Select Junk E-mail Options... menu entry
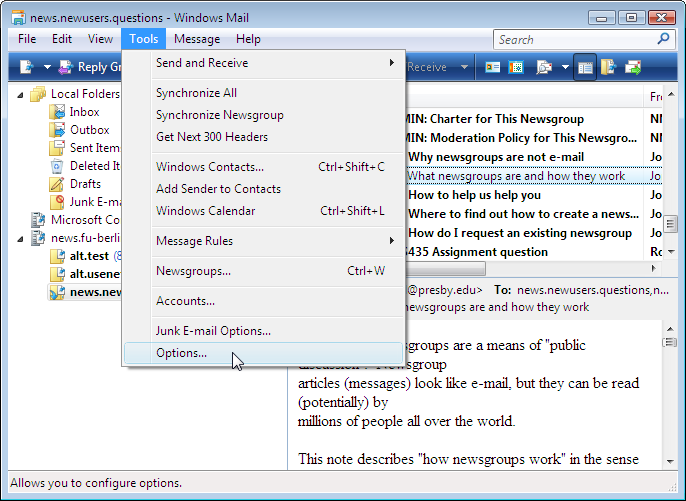Screen dimensions: 686x501 pyautogui.click(x=212, y=331)
